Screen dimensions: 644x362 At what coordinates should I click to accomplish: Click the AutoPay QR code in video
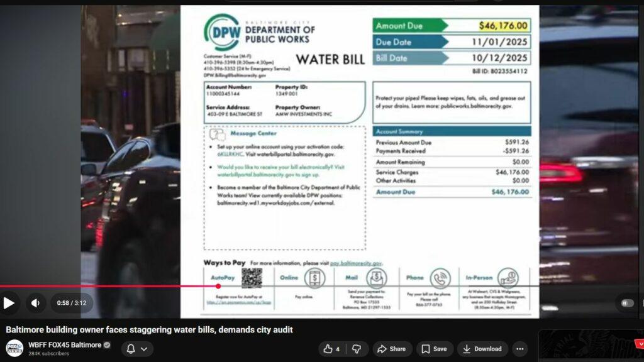click(x=252, y=278)
